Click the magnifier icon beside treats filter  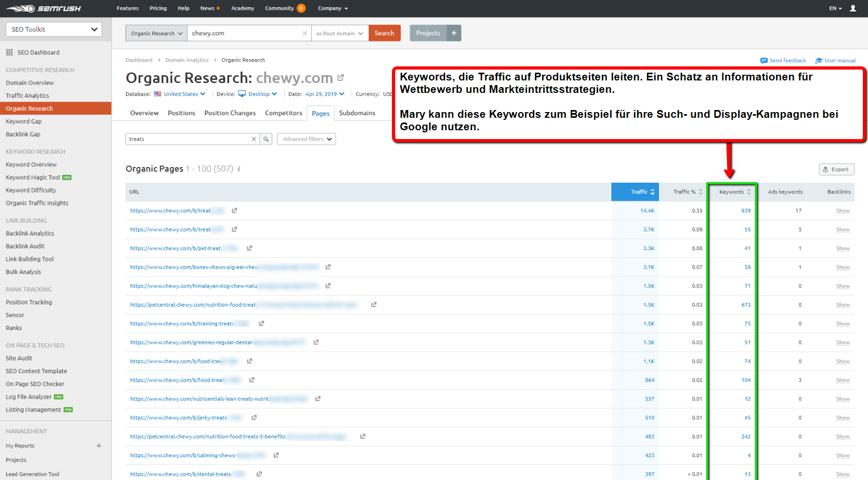(x=266, y=139)
